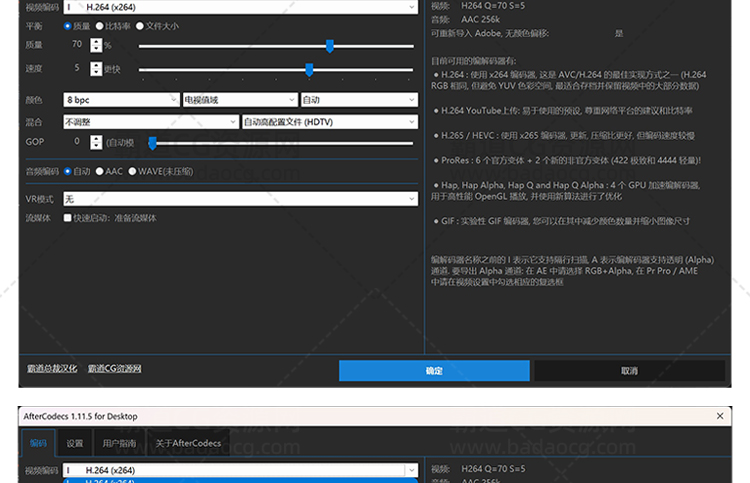The height and width of the screenshot is (483, 750).
Task: Open the 8 bpc color depth dropdown
Action: click(x=120, y=100)
